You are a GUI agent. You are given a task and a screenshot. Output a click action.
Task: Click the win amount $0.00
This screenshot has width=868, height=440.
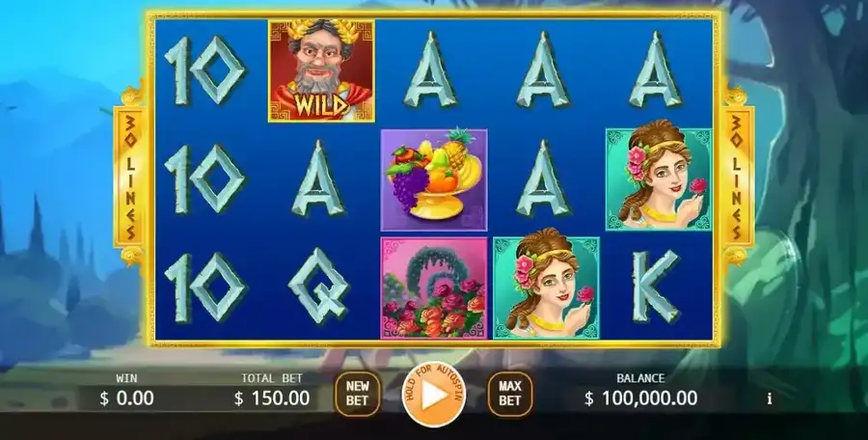(x=126, y=398)
